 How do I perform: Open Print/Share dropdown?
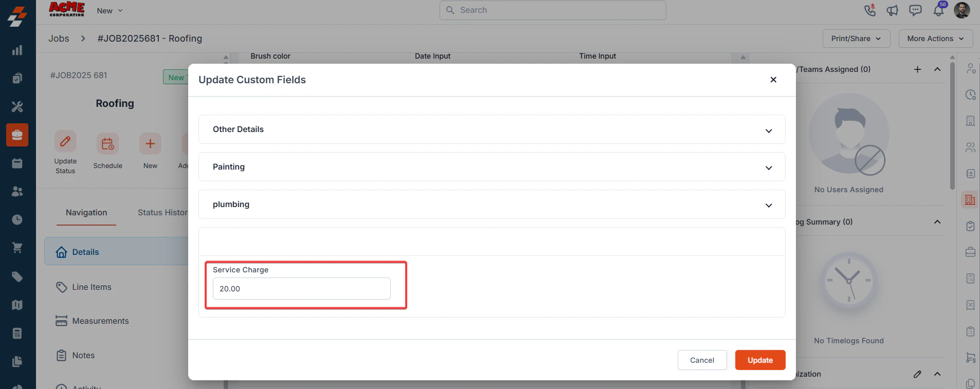point(856,39)
